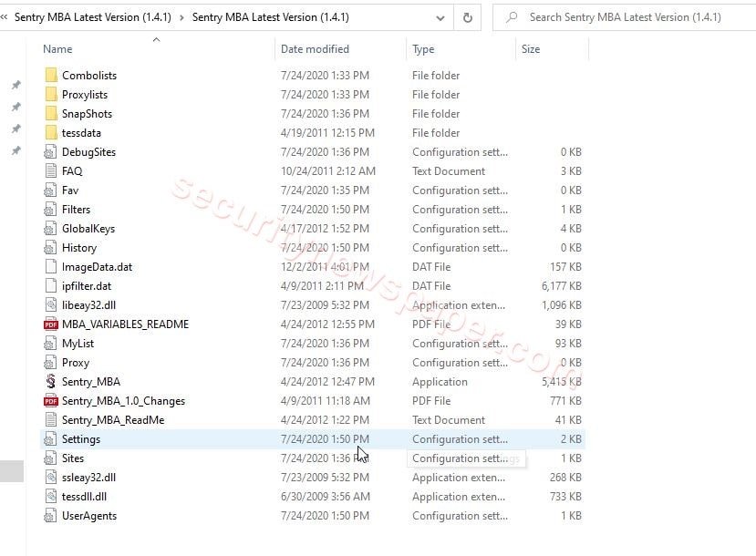Click the ssleay32.dll file icon

click(x=51, y=478)
